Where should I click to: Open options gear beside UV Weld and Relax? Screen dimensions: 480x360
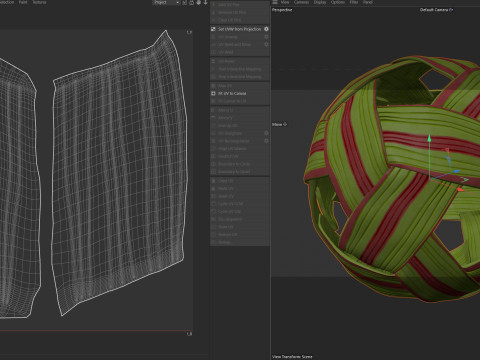266,44
